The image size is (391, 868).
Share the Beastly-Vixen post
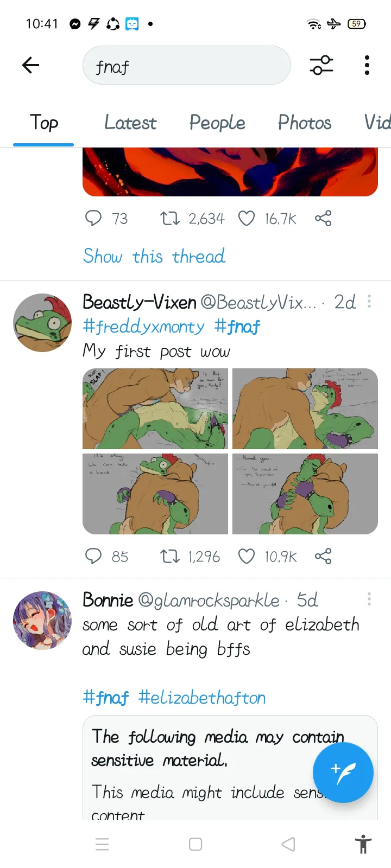click(x=323, y=556)
